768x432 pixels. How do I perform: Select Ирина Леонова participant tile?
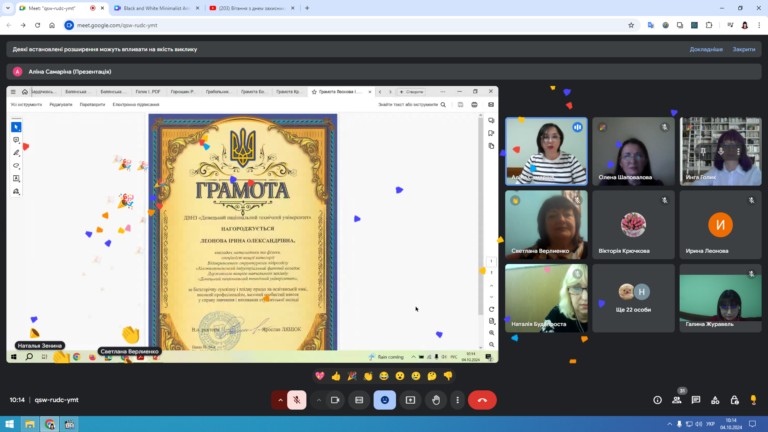(x=720, y=225)
